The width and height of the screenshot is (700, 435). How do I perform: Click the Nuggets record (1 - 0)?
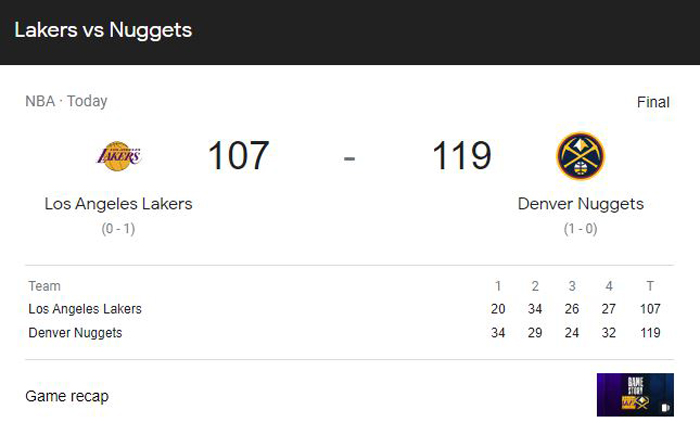tap(580, 229)
